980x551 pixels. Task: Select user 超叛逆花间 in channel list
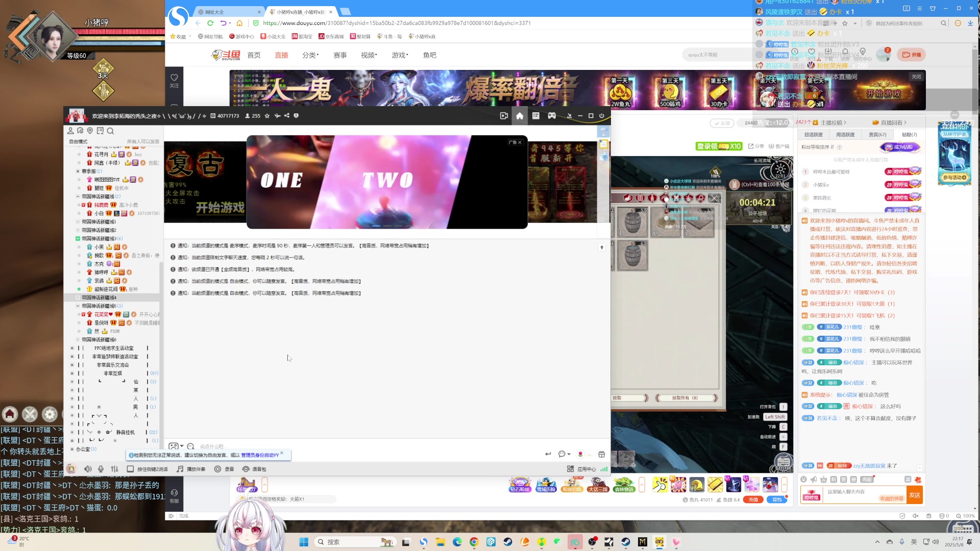pos(106,289)
